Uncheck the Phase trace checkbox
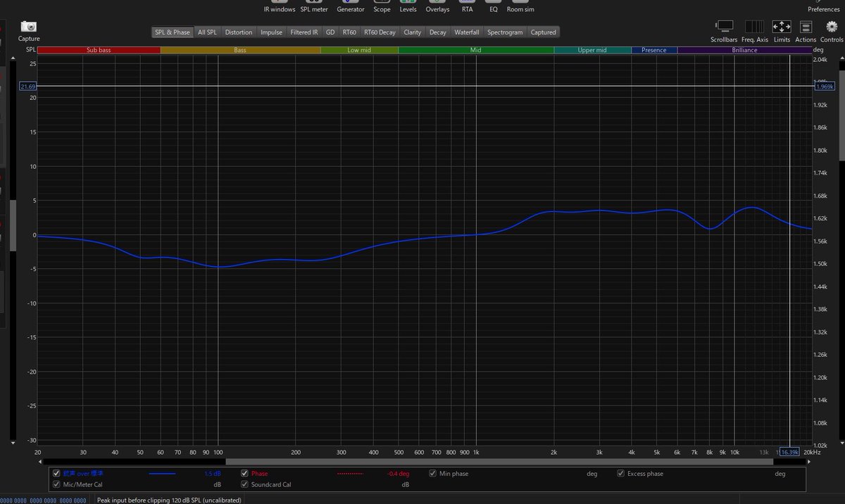The height and width of the screenshot is (504, 845). point(245,474)
